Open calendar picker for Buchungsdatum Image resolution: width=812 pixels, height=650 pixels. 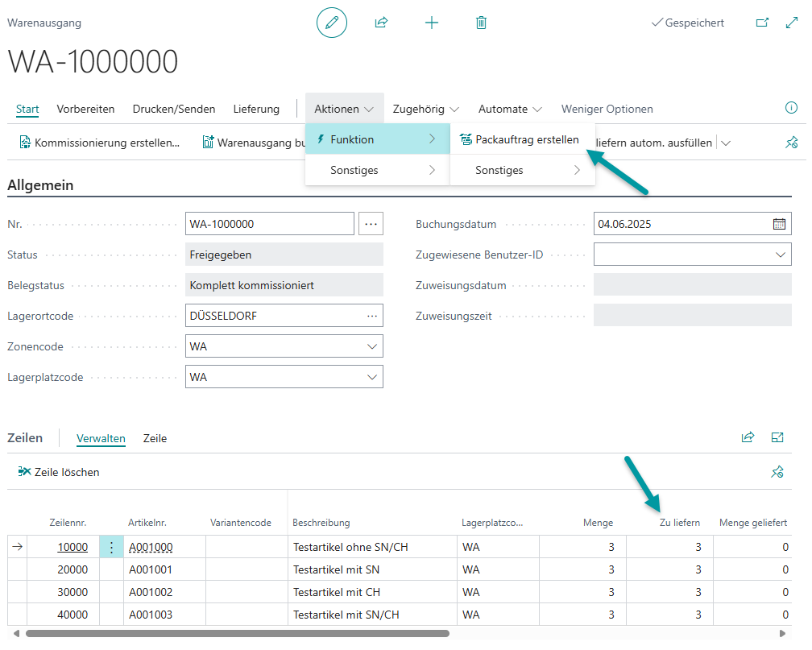779,224
